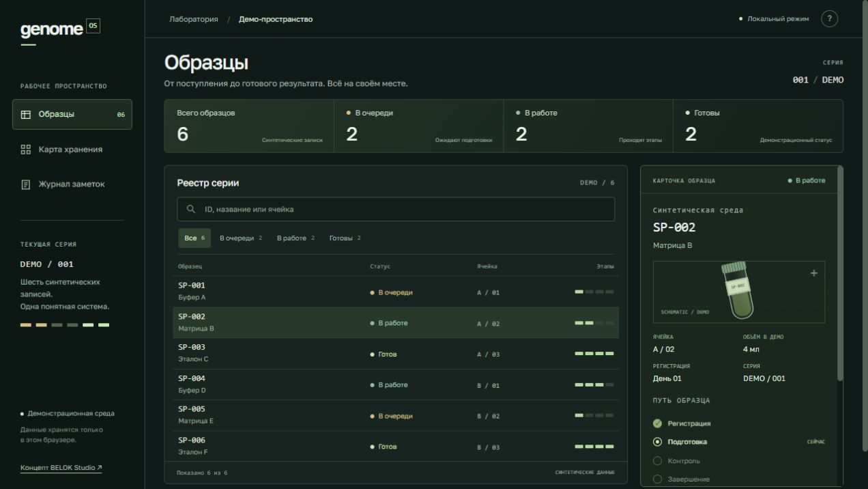This screenshot has height=489, width=868.
Task: Click the genome OS logo
Action: click(x=60, y=29)
